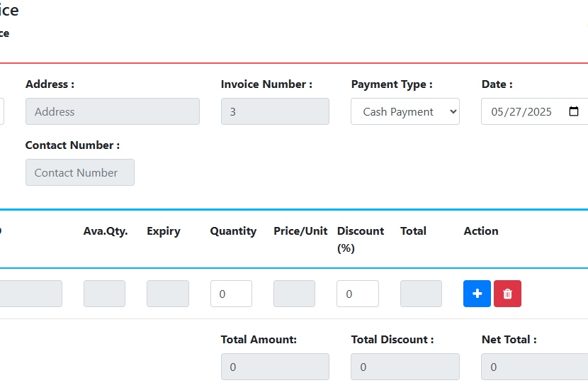Click the 'Total Amount:' label
Screen dimensions: 588x383
(x=259, y=340)
